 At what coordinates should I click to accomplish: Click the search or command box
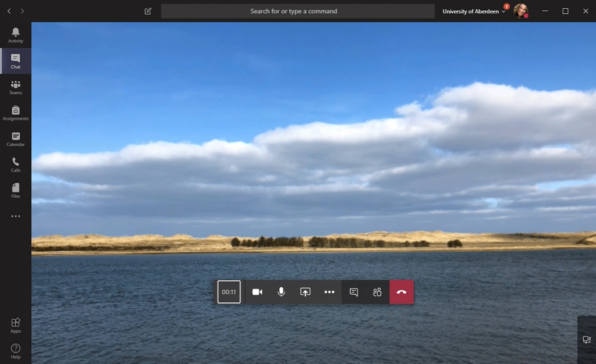[x=297, y=11]
